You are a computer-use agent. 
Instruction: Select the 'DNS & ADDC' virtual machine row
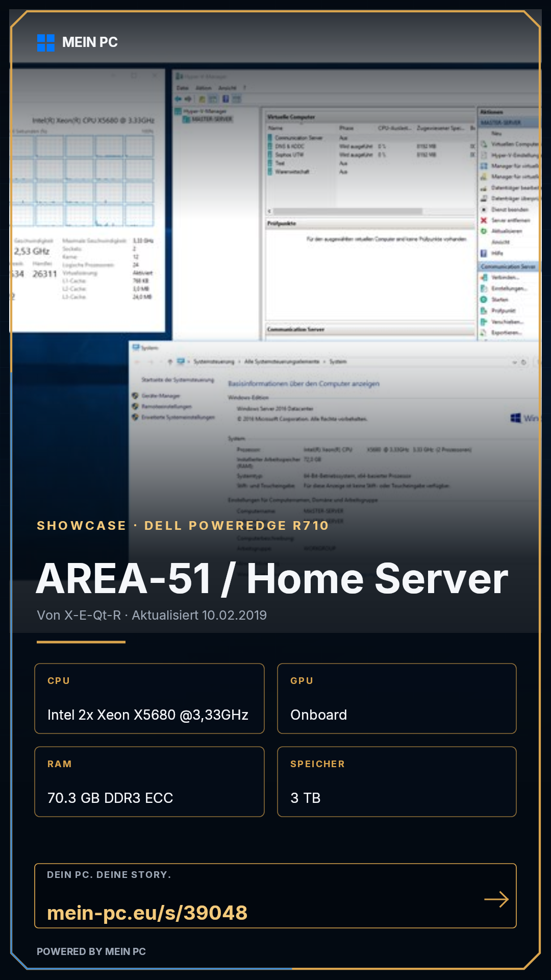(371, 146)
